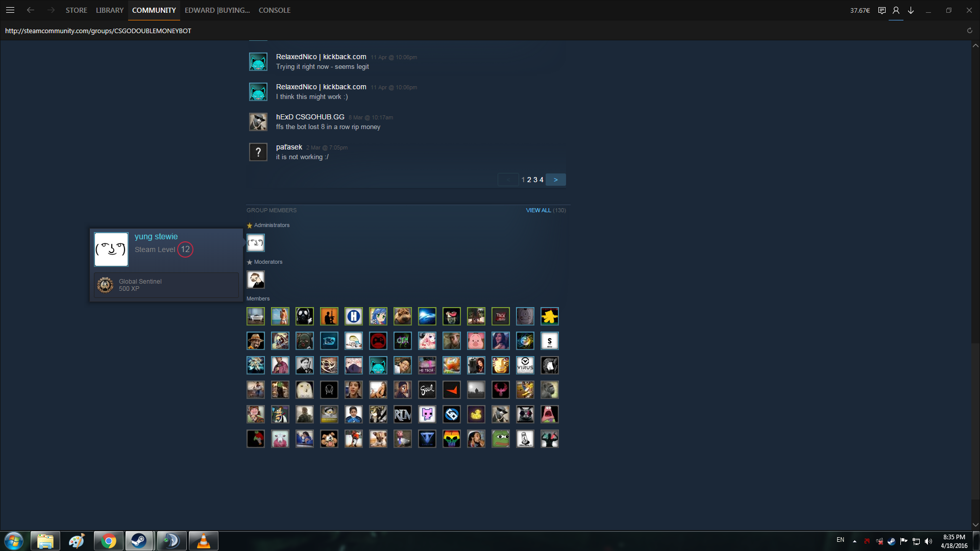The width and height of the screenshot is (980, 551).
Task: Go to comments page 2
Action: [x=529, y=180]
